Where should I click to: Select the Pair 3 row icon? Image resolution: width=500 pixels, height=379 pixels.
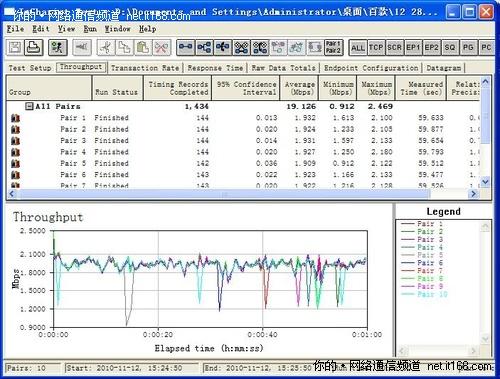point(16,141)
